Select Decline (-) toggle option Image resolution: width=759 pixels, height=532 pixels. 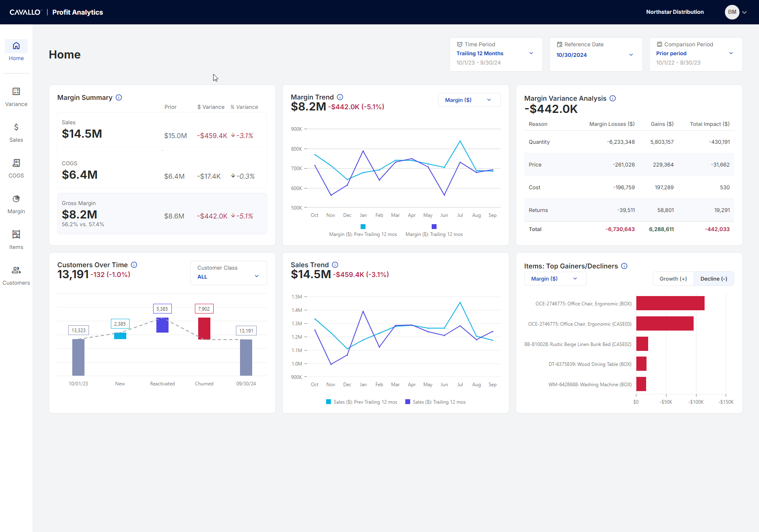click(714, 279)
